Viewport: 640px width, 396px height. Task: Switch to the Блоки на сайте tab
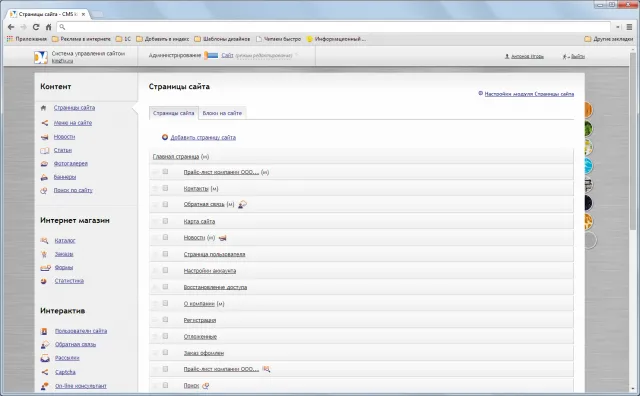(x=222, y=113)
